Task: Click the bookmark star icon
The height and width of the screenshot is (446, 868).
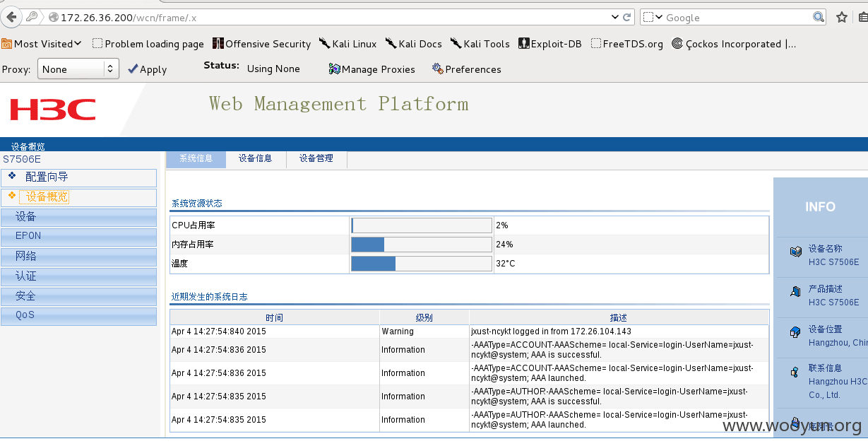Action: tap(841, 17)
